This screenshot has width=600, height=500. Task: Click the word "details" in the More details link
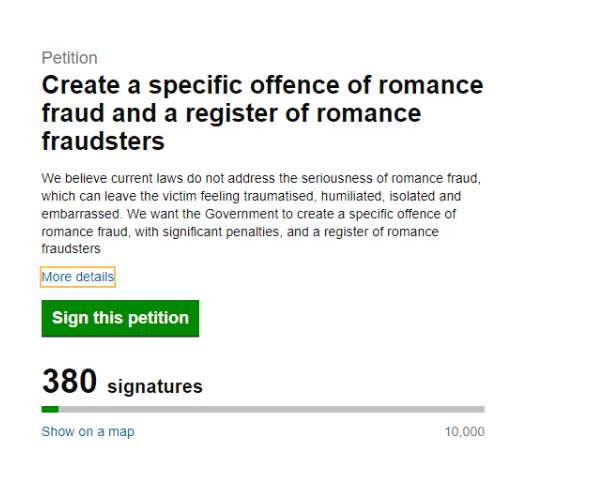coord(95,277)
